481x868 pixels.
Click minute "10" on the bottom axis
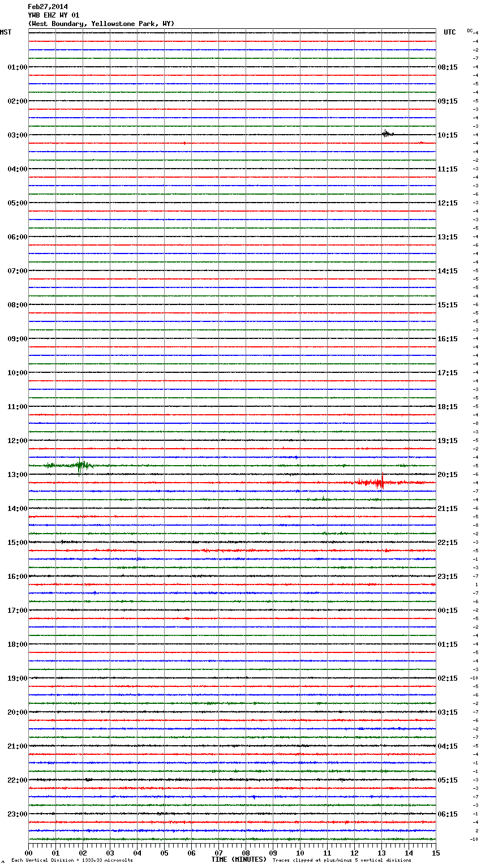(x=300, y=853)
